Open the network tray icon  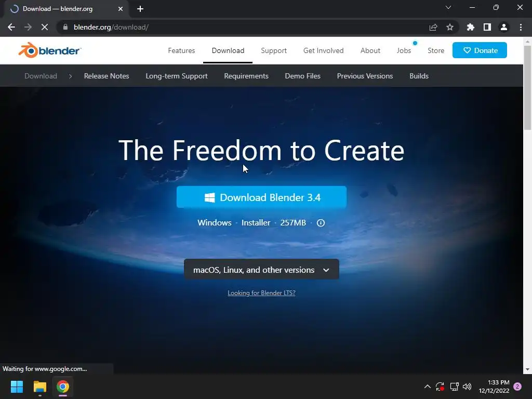click(x=454, y=387)
